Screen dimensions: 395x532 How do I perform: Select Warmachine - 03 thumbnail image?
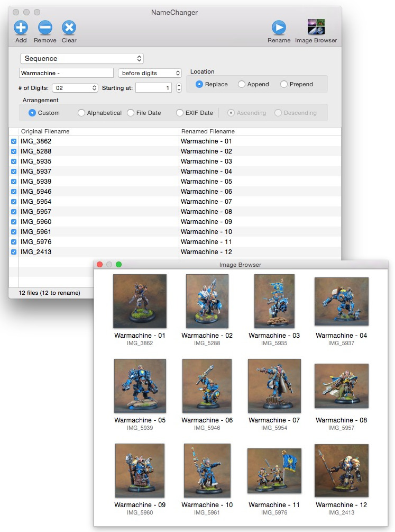pos(274,301)
